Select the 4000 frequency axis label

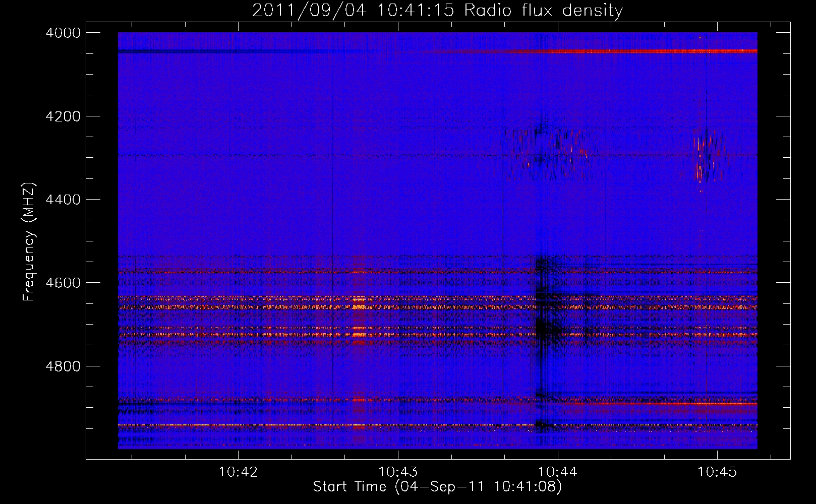[63, 33]
